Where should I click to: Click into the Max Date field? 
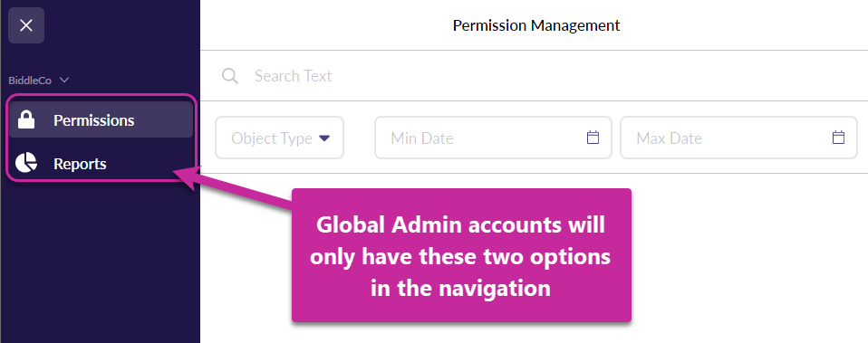point(738,138)
